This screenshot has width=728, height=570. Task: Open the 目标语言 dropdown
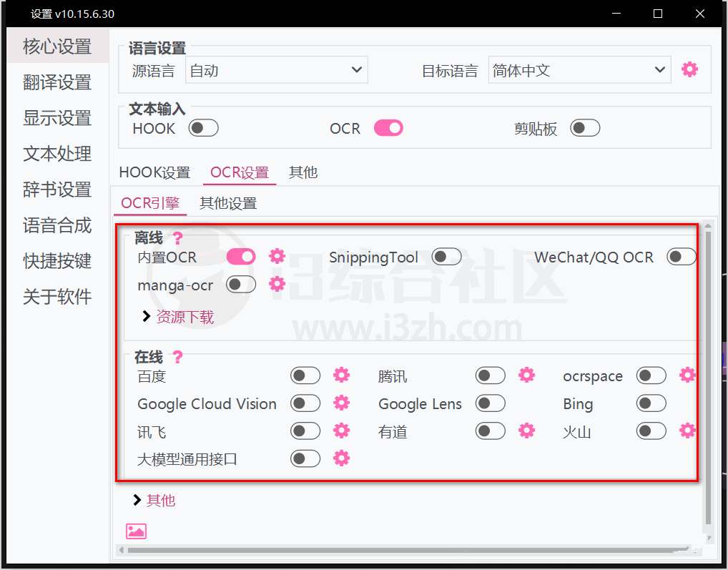pyautogui.click(x=579, y=70)
